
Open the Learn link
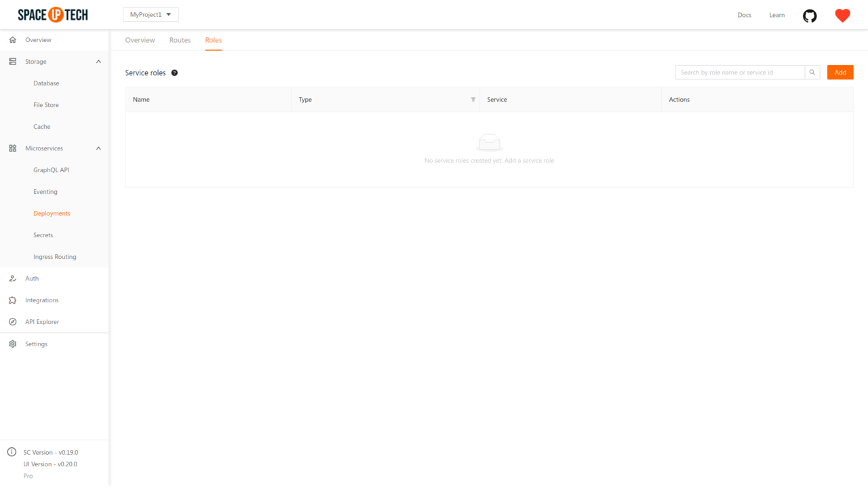click(777, 15)
